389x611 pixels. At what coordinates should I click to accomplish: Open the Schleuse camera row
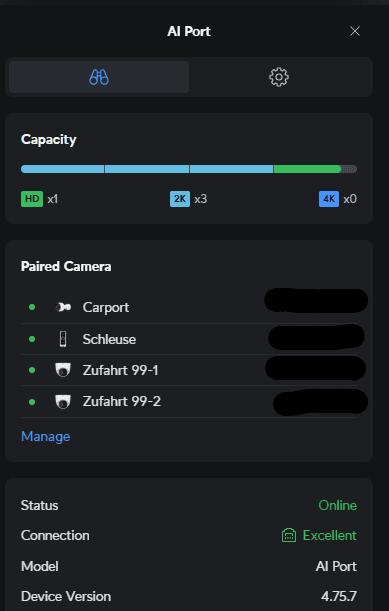click(189, 339)
